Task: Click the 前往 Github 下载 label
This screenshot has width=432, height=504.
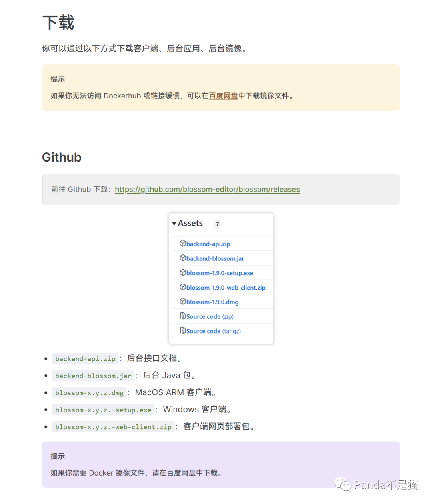Action: click(x=80, y=189)
